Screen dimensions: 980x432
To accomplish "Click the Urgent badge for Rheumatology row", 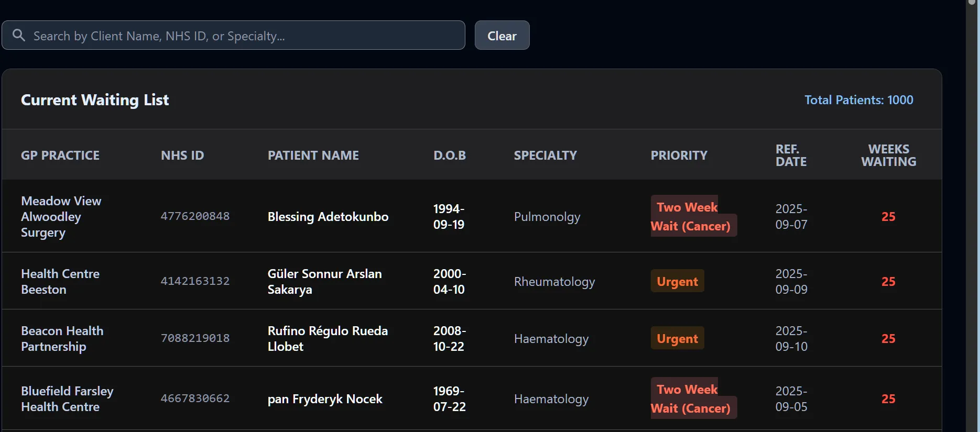I will coord(678,282).
